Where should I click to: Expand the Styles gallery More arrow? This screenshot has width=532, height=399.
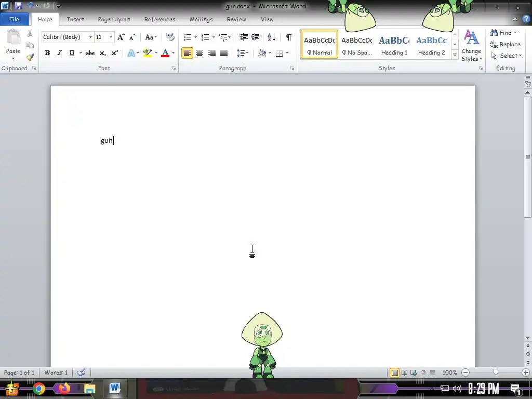pyautogui.click(x=455, y=55)
